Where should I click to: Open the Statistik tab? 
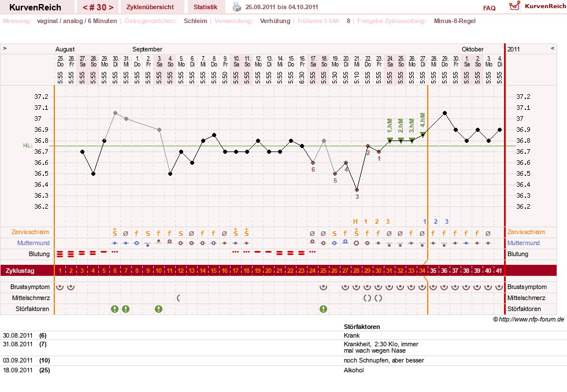tap(205, 7)
